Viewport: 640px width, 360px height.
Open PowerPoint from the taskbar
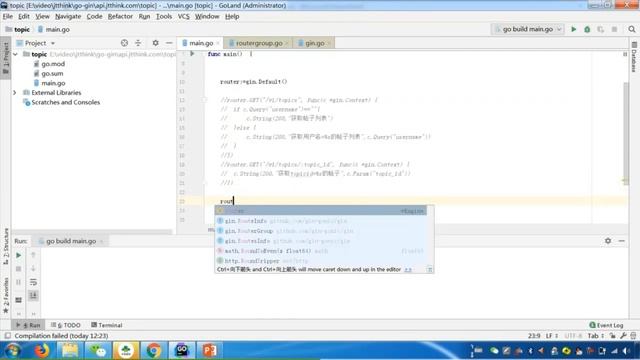[x=209, y=351]
